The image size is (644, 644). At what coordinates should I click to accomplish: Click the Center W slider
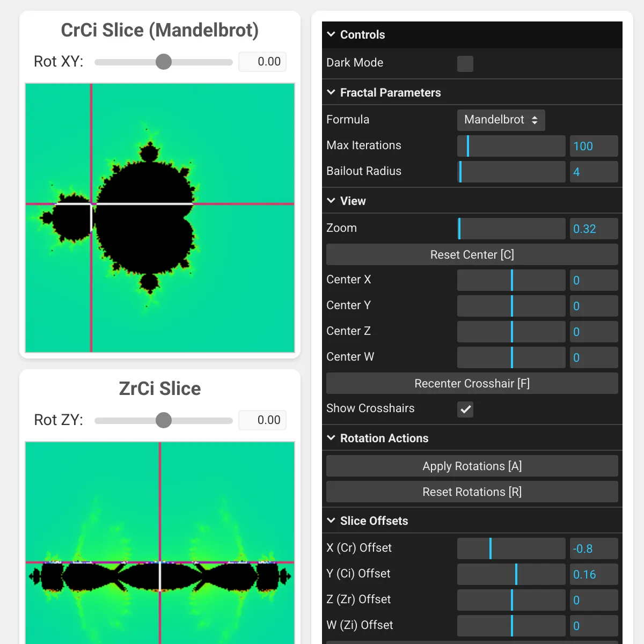tap(511, 357)
